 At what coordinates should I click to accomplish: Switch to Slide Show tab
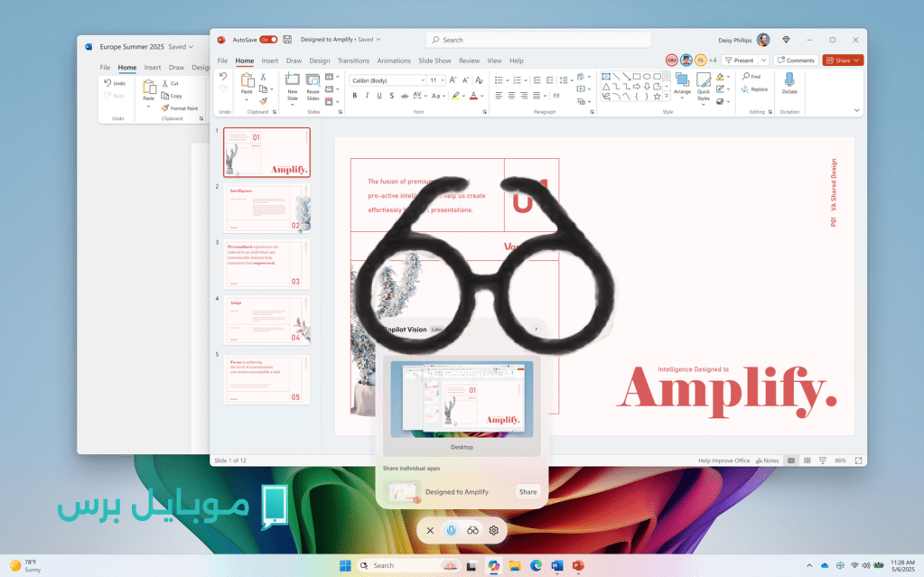tap(434, 60)
